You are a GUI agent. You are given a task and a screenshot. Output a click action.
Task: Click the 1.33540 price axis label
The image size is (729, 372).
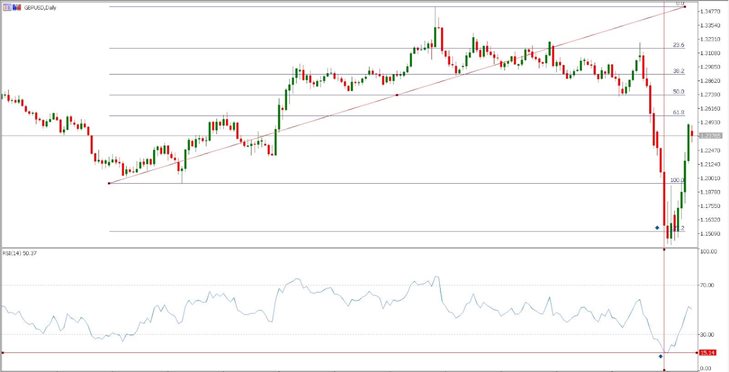tap(711, 25)
